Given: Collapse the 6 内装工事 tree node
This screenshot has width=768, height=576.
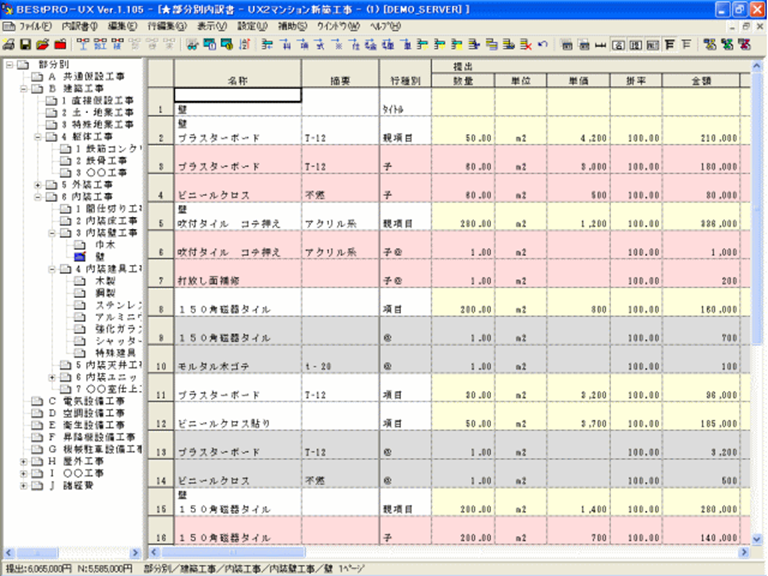Looking at the screenshot, I should (37, 197).
